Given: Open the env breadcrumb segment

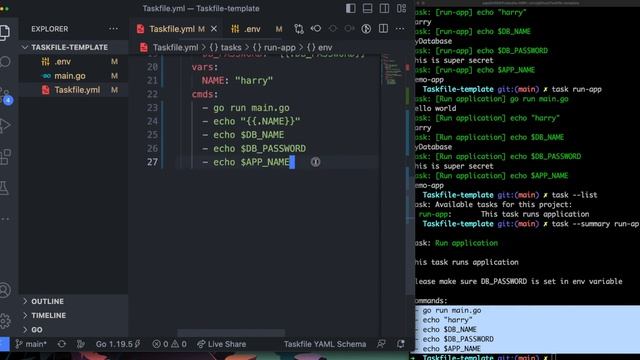Looking at the screenshot, I should [320, 47].
